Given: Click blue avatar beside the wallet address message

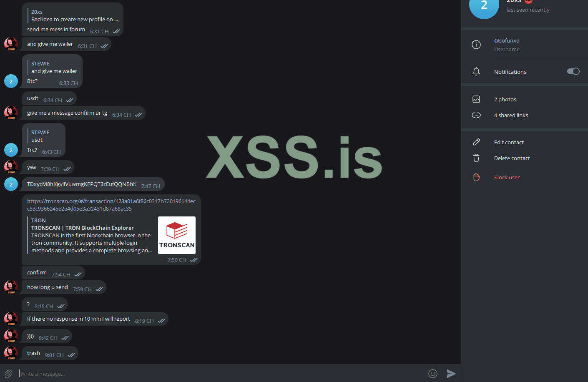Looking at the screenshot, I should point(11,184).
